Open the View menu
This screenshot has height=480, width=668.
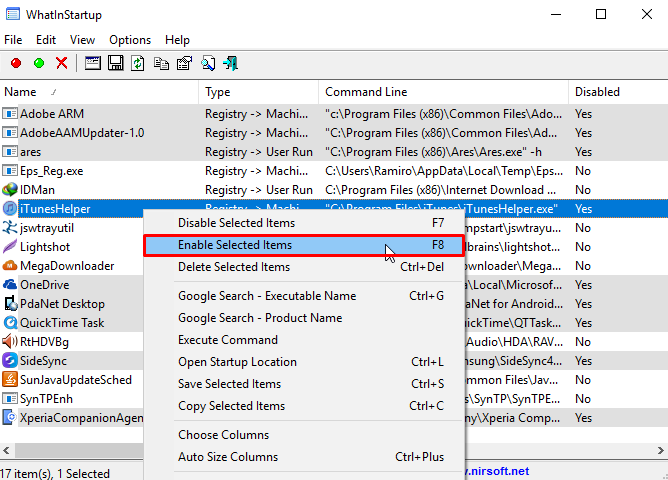(82, 40)
